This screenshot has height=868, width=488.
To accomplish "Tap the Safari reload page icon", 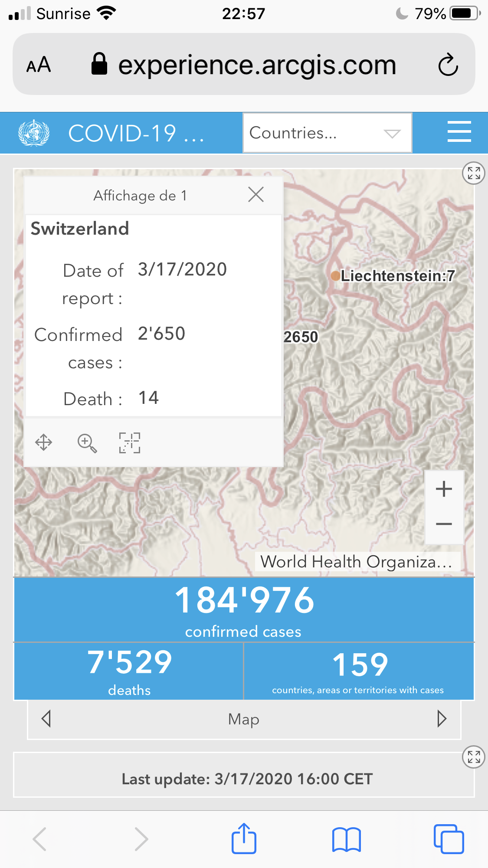I will click(x=448, y=65).
